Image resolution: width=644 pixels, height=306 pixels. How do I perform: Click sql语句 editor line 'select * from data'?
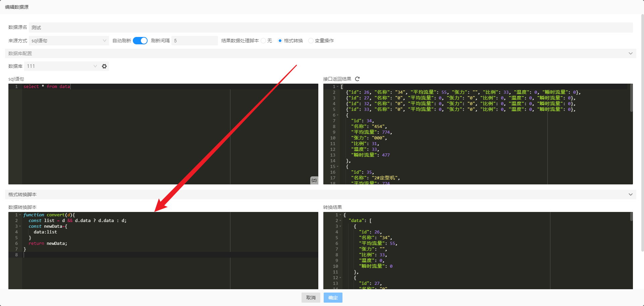(47, 87)
